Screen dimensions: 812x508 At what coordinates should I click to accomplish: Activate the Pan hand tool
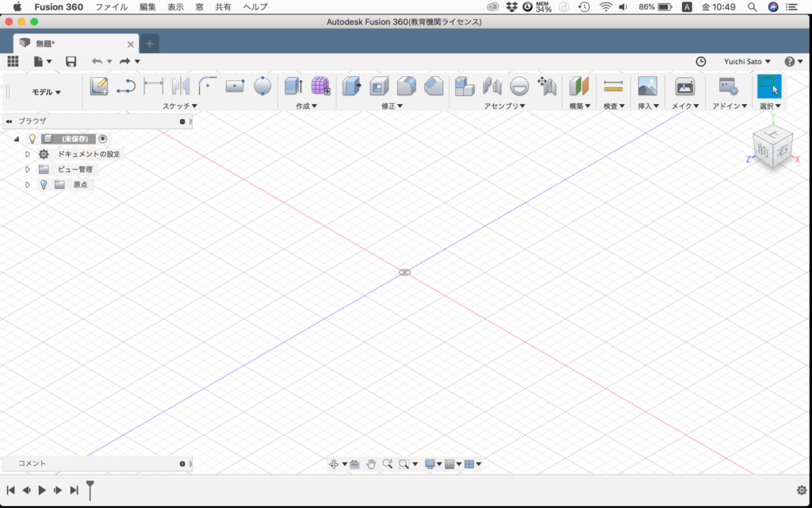(371, 464)
